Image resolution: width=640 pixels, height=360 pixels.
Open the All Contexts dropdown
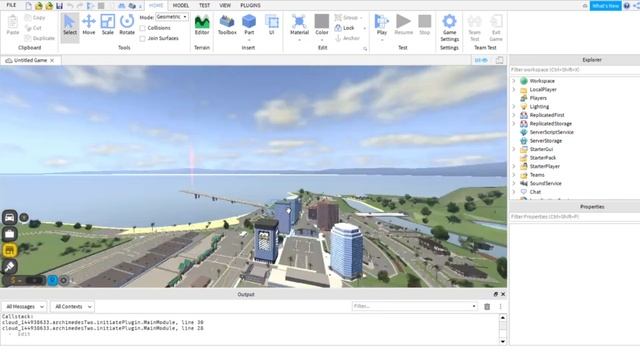click(x=73, y=307)
